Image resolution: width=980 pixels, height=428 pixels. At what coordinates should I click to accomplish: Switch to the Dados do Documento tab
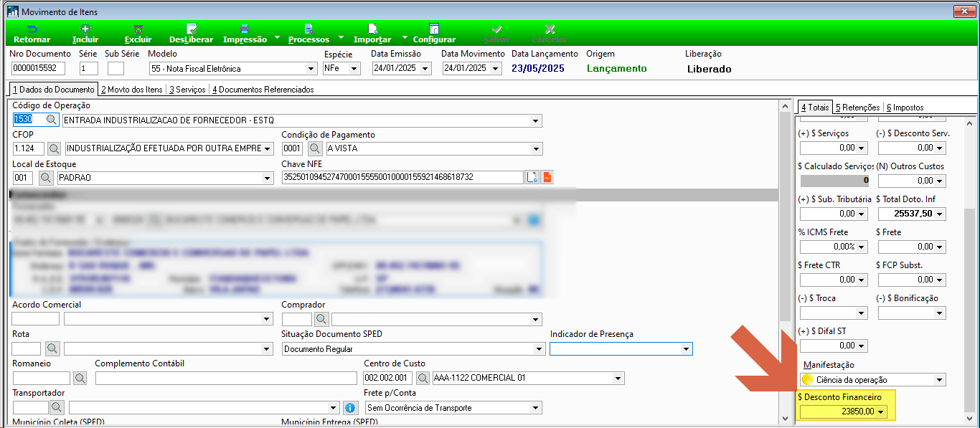(x=54, y=90)
